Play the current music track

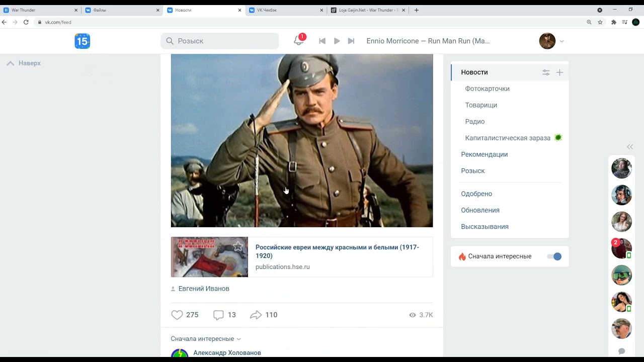337,41
